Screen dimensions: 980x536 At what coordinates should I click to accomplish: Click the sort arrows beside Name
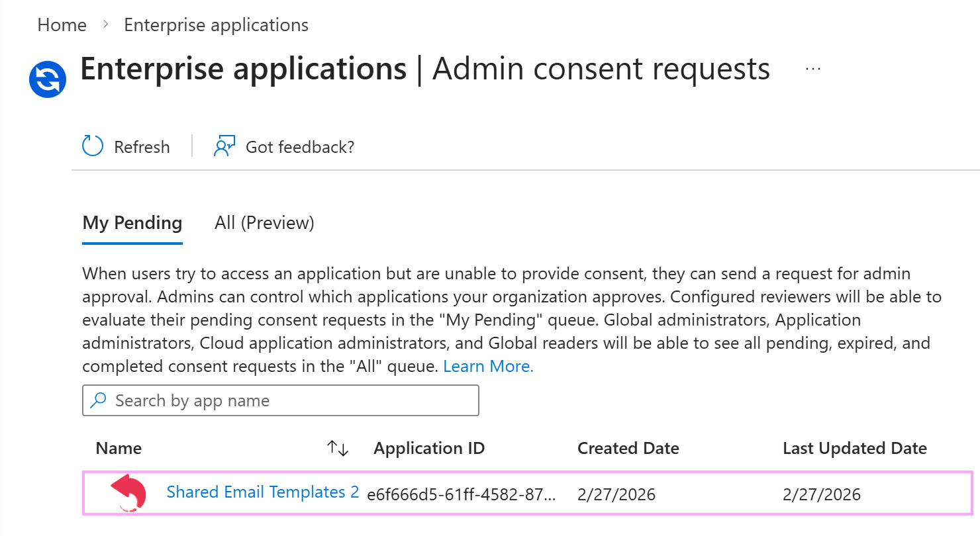point(336,448)
